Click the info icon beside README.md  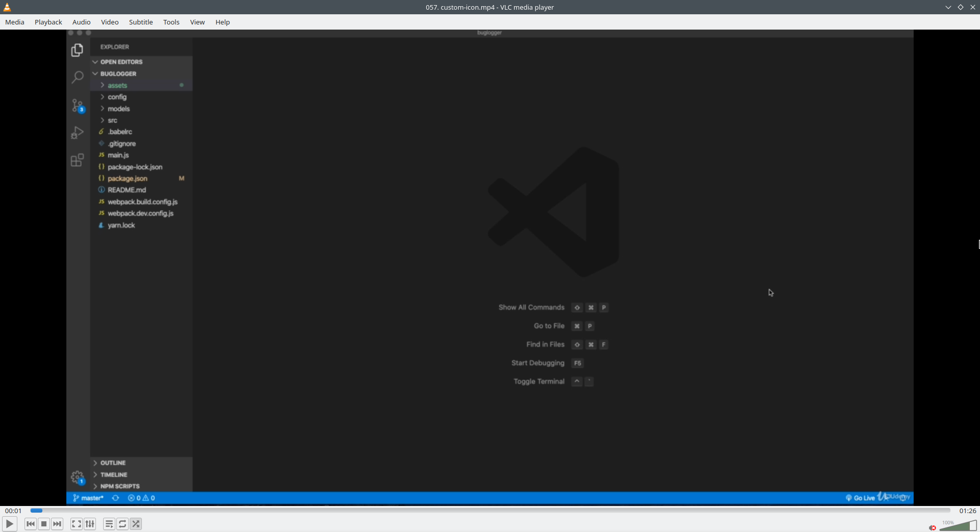tap(102, 190)
